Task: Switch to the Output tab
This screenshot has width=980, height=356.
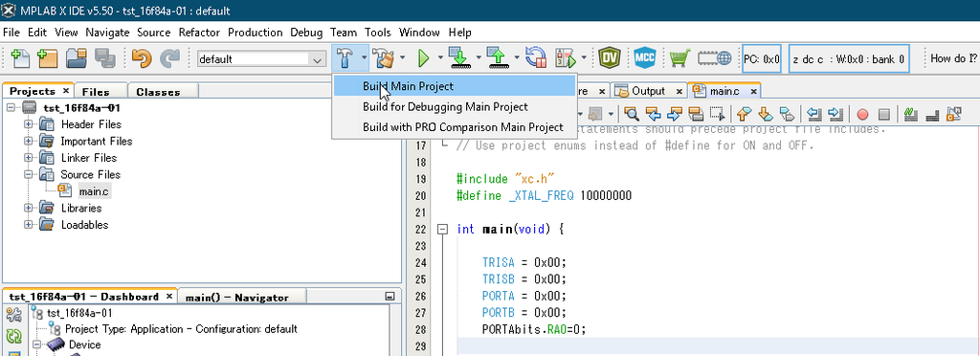Action: tap(648, 91)
